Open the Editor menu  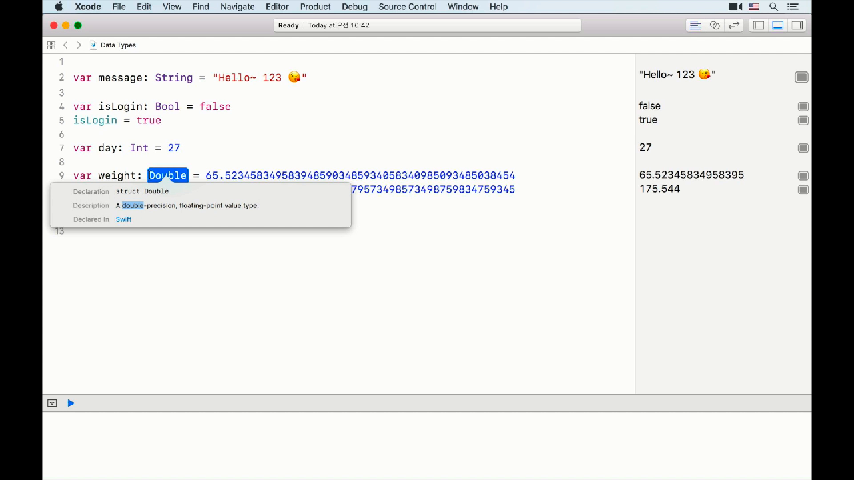[277, 7]
